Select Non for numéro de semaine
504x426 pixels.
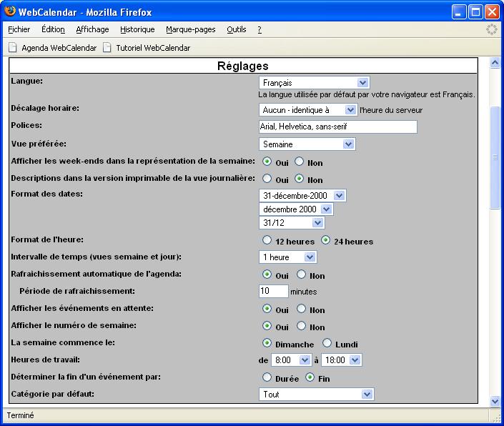(x=301, y=326)
